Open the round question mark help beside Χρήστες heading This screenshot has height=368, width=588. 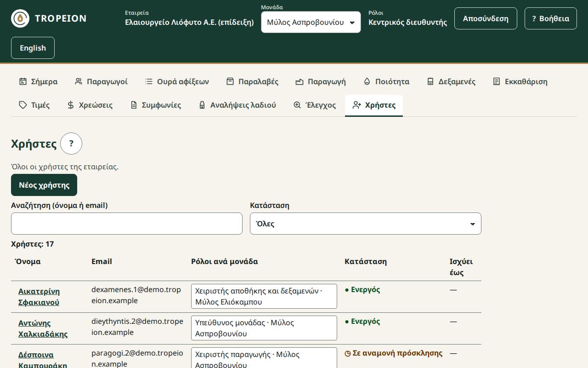click(x=71, y=144)
